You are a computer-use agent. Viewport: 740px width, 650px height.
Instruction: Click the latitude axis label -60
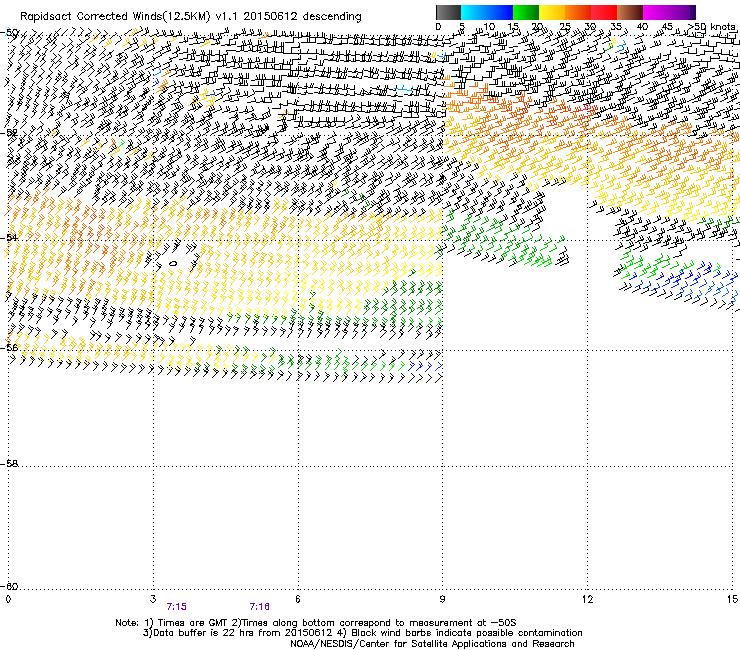coord(9,586)
